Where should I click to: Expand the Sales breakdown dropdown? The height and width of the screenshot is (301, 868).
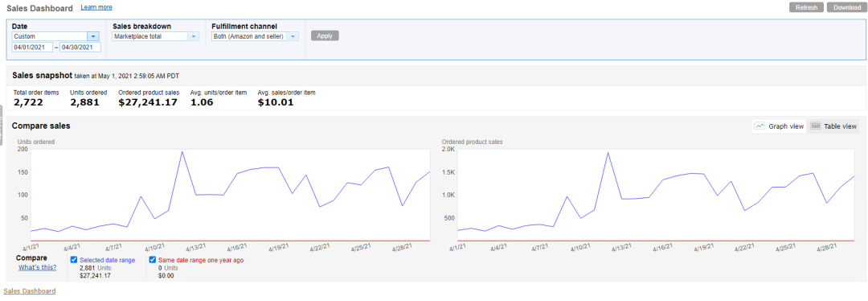coord(155,36)
